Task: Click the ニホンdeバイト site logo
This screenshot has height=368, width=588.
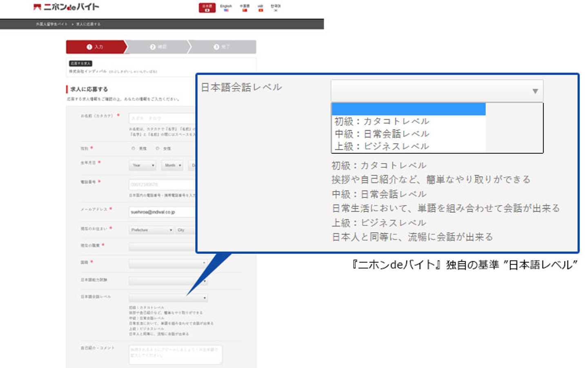Action: tap(66, 7)
